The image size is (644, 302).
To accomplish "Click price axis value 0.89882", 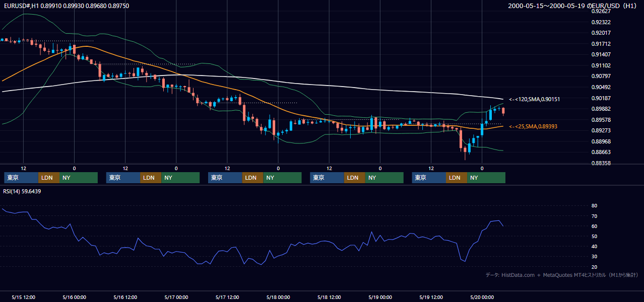I will (x=601, y=109).
